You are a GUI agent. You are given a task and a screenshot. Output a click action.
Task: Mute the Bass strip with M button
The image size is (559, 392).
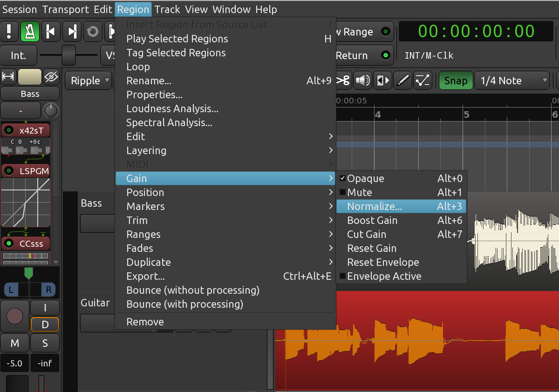14,344
